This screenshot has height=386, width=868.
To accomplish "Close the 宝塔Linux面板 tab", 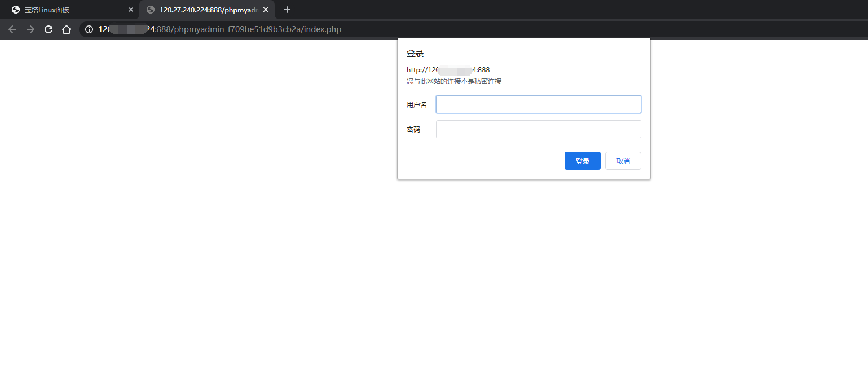I will point(131,10).
